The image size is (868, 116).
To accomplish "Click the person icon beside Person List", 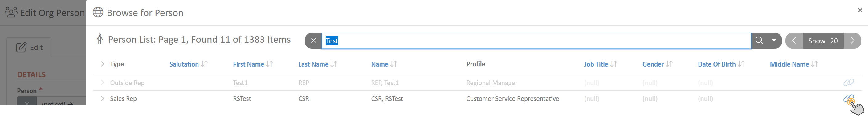I will [100, 39].
